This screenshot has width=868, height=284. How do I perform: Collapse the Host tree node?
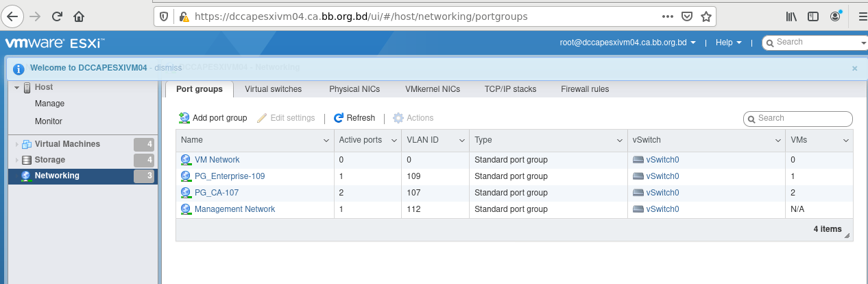pyautogui.click(x=17, y=88)
